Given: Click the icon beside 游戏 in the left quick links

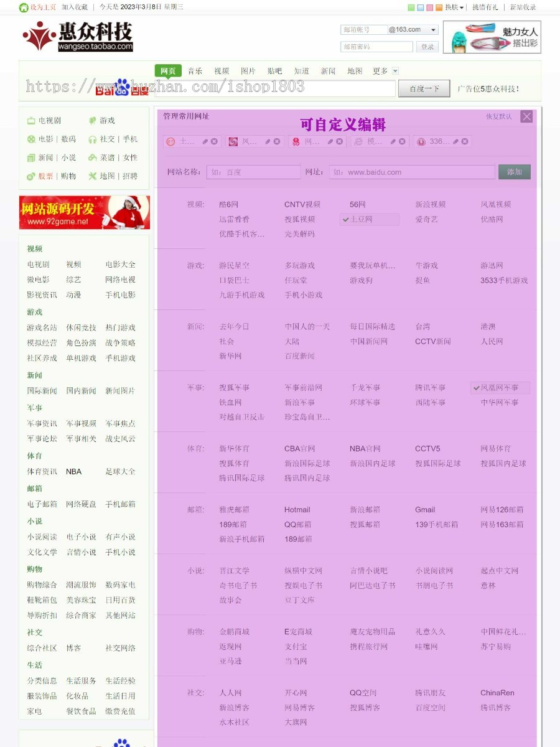Looking at the screenshot, I should [x=92, y=121].
